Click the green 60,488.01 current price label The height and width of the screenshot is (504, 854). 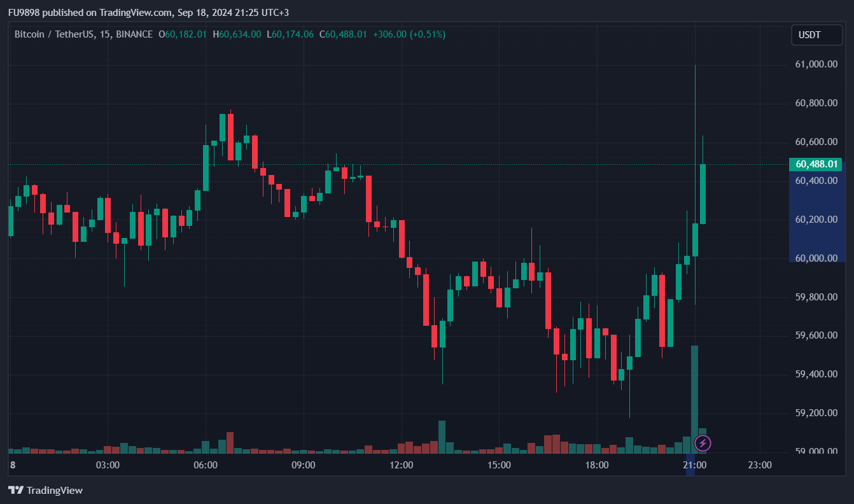tap(815, 164)
